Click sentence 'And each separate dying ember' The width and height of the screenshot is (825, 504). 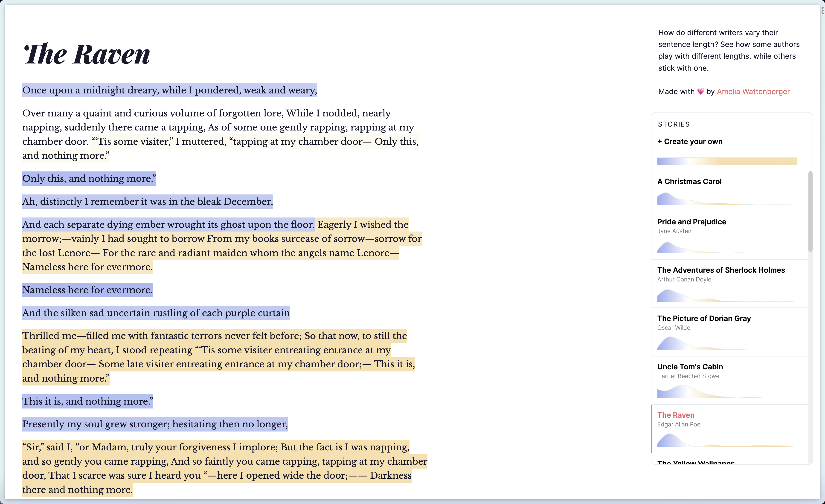click(x=168, y=225)
